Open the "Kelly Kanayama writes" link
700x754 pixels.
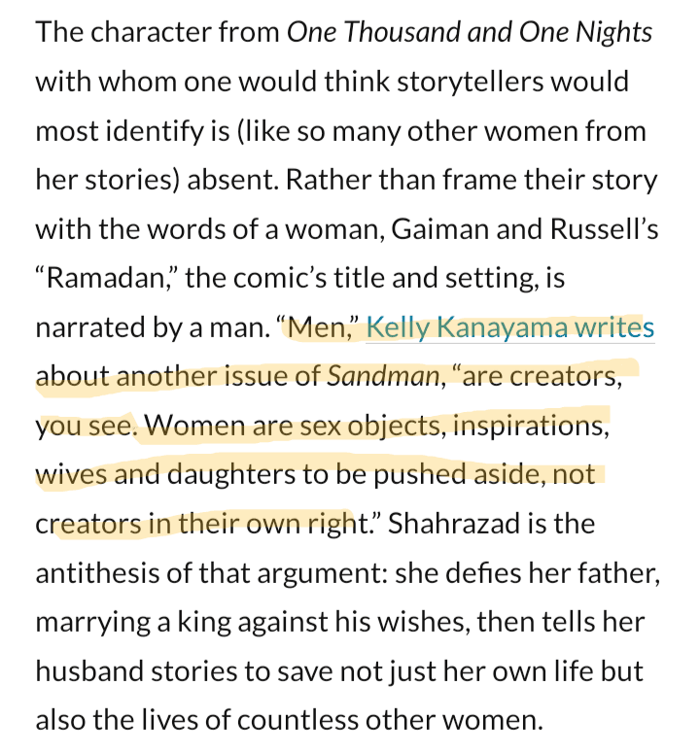point(510,328)
